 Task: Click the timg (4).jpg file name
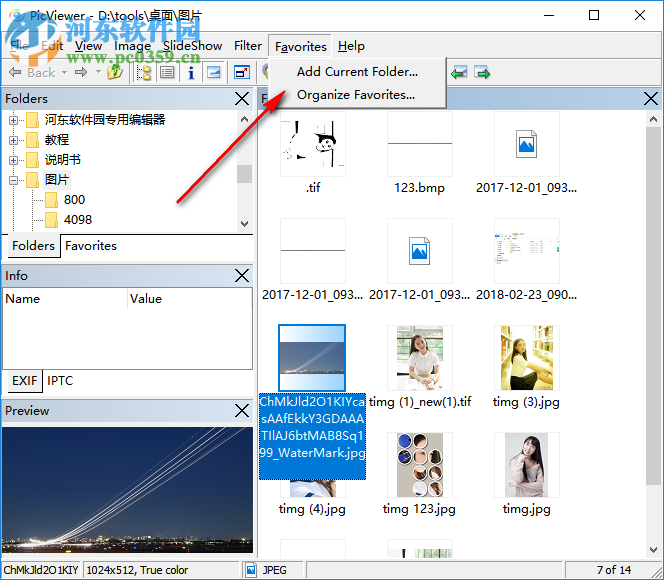click(x=312, y=509)
